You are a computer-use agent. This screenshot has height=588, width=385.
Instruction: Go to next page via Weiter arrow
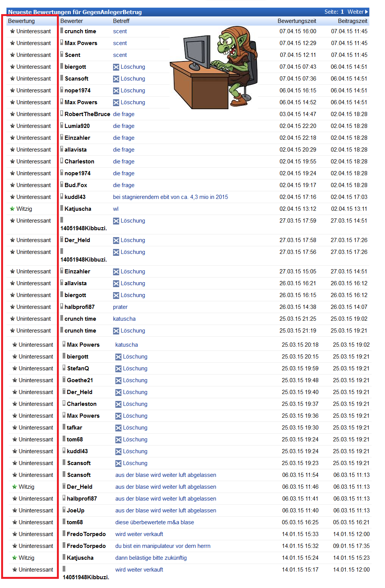358,12
